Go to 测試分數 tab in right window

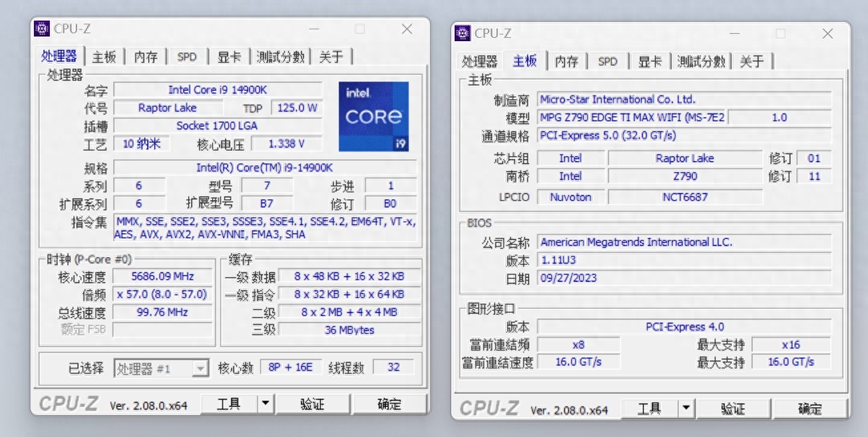[x=701, y=62]
